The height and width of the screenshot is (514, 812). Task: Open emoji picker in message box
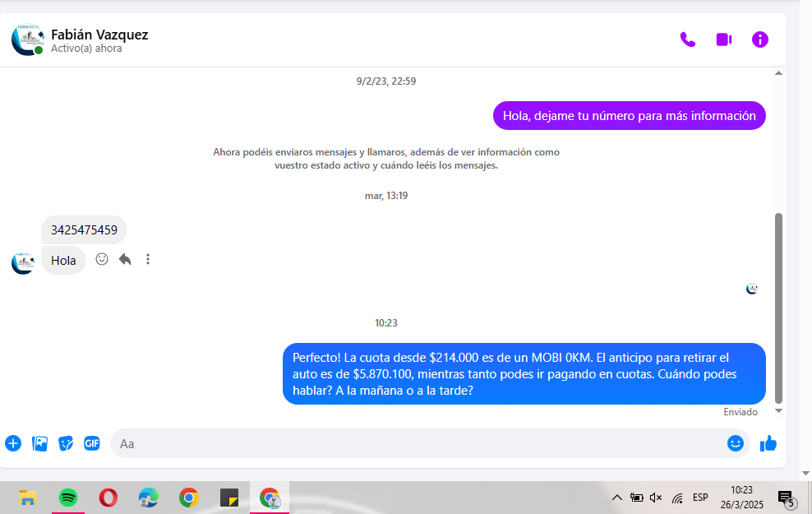735,443
